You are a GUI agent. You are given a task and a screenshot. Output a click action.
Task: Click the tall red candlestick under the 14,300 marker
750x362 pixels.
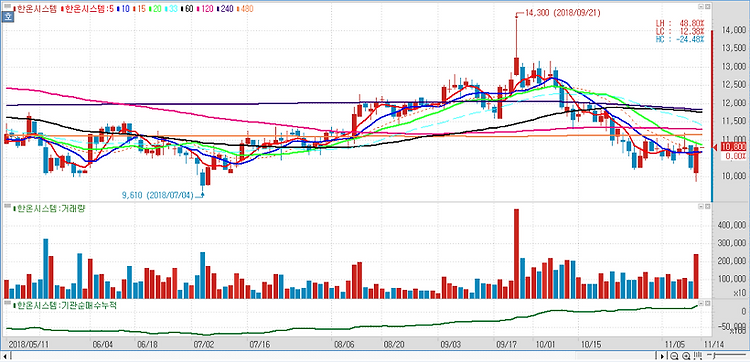(x=517, y=66)
